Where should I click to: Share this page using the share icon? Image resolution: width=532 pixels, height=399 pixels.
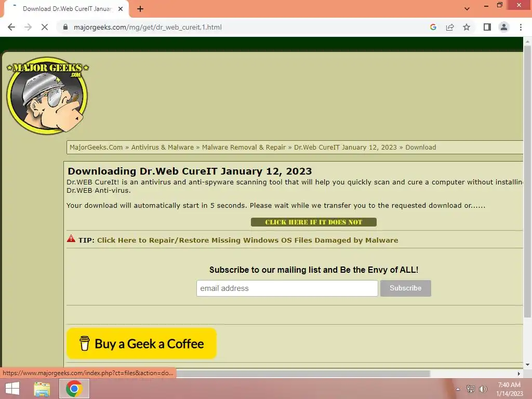(450, 27)
